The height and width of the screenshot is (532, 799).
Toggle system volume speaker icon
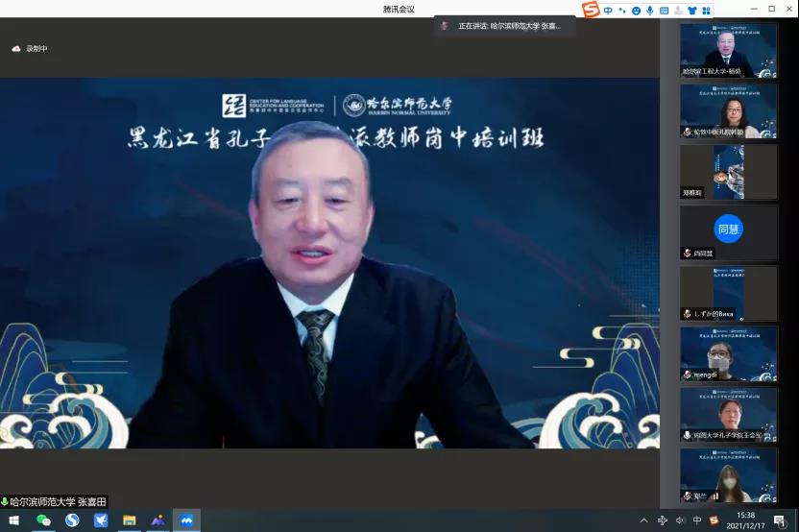[680, 520]
